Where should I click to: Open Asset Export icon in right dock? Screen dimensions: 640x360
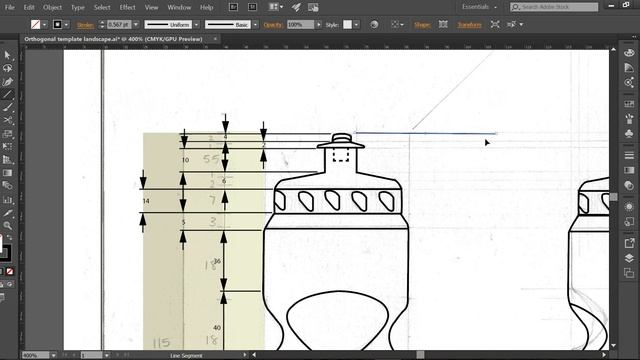(x=629, y=243)
